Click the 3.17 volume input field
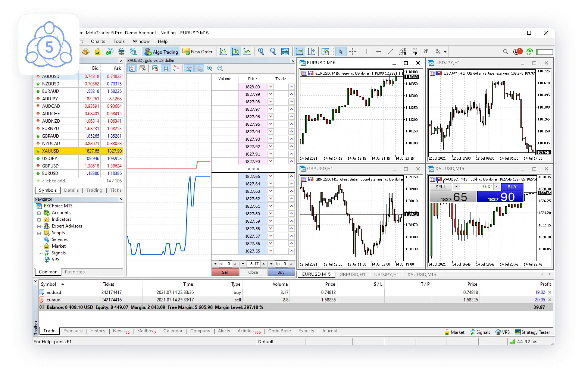588x373 pixels. point(254,264)
